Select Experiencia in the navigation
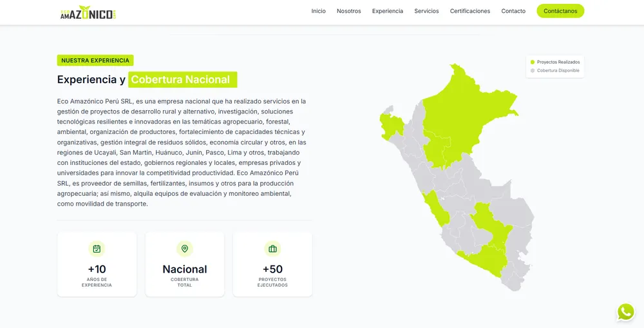The image size is (644, 328). (388, 11)
